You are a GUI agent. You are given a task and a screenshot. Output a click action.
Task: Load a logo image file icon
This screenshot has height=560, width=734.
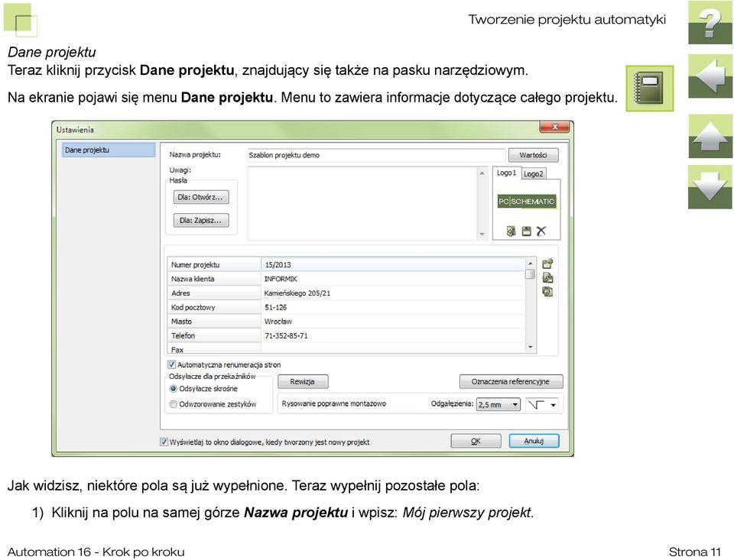[512, 231]
